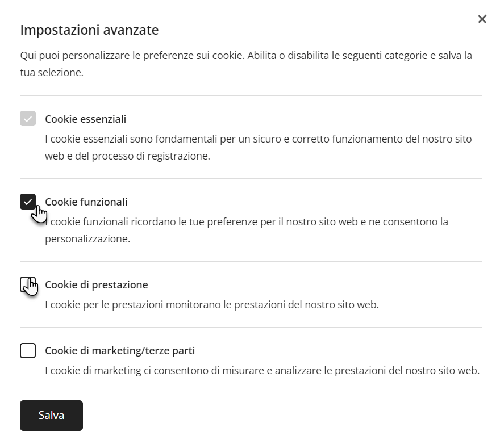The width and height of the screenshot is (500, 448).
Task: Click the functional cookies description paragraph
Action: (x=247, y=230)
